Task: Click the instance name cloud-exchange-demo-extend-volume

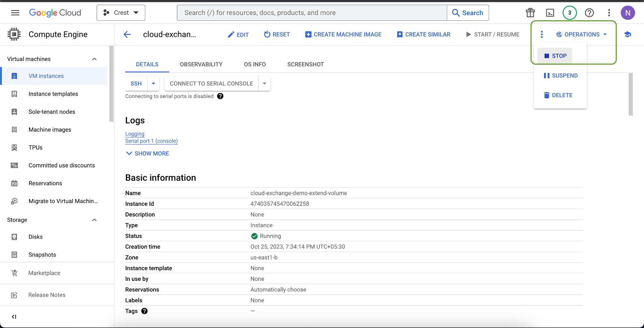Action: (x=299, y=193)
